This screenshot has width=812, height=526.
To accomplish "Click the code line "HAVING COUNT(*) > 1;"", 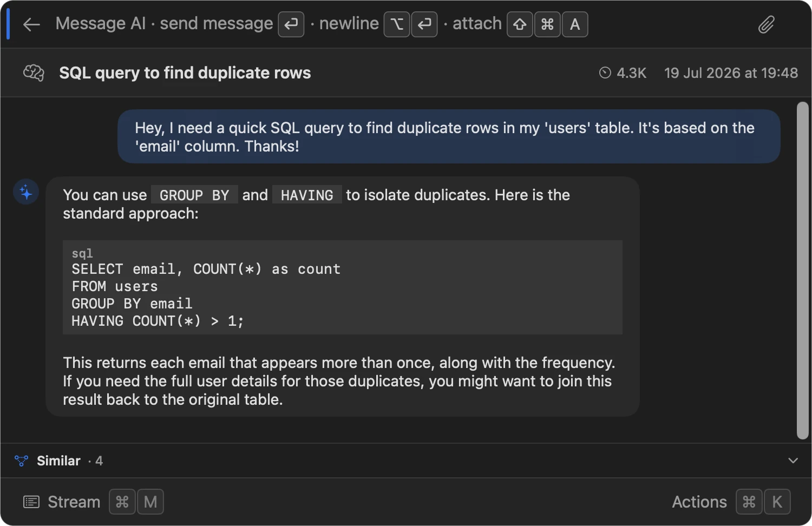I will (x=158, y=321).
